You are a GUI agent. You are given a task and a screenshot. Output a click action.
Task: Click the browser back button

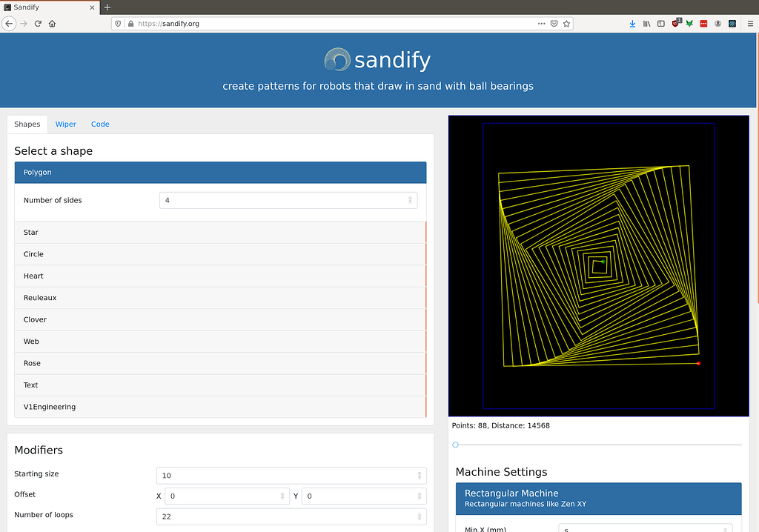(8, 23)
